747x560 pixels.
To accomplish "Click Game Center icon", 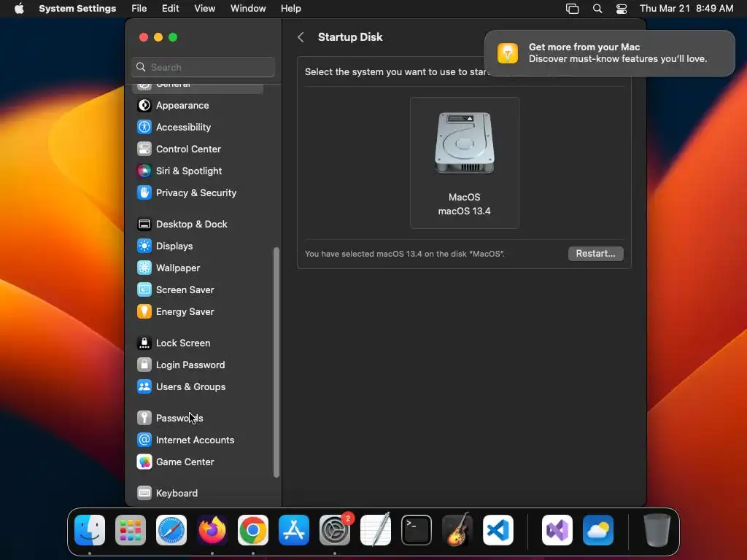I will pos(144,462).
